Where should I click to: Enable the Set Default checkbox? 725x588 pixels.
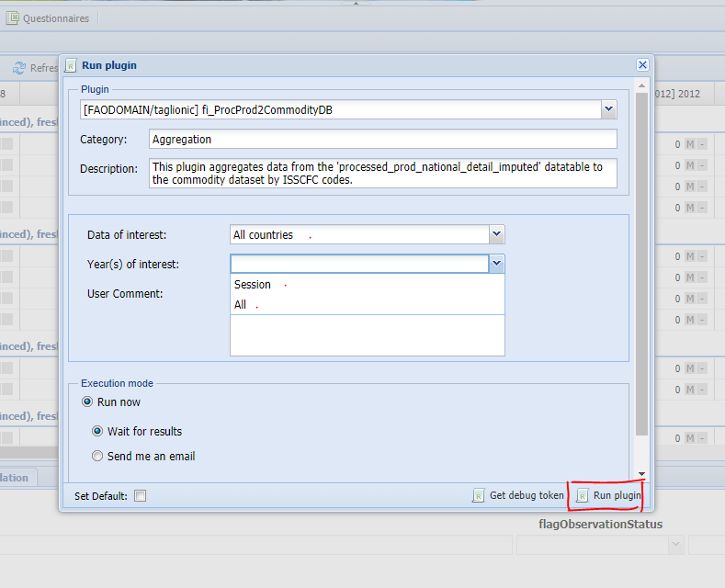point(140,496)
